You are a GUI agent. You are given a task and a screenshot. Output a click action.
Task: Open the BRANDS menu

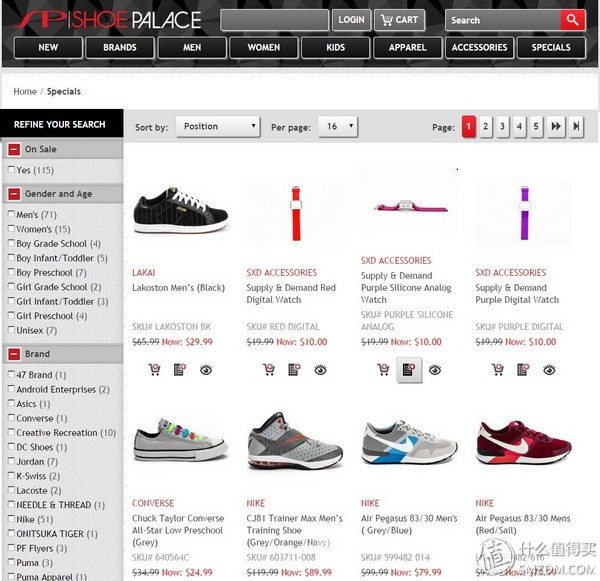[x=120, y=47]
